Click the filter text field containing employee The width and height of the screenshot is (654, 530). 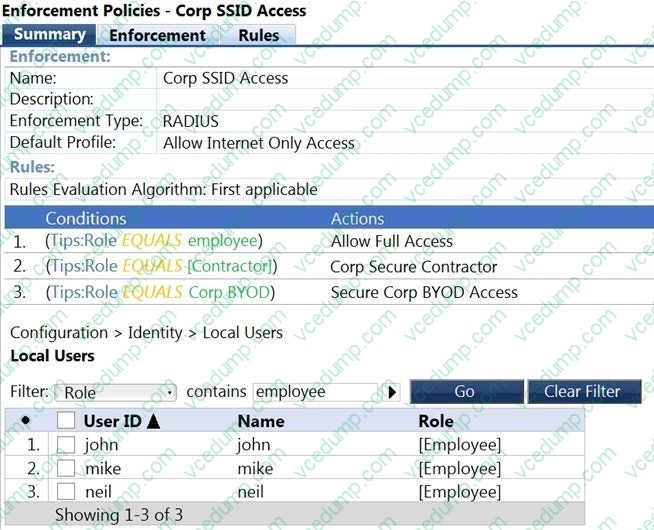pyautogui.click(x=315, y=392)
